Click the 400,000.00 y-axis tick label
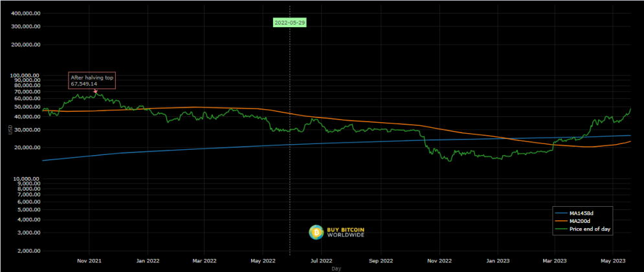This screenshot has width=644, height=272. (27, 14)
